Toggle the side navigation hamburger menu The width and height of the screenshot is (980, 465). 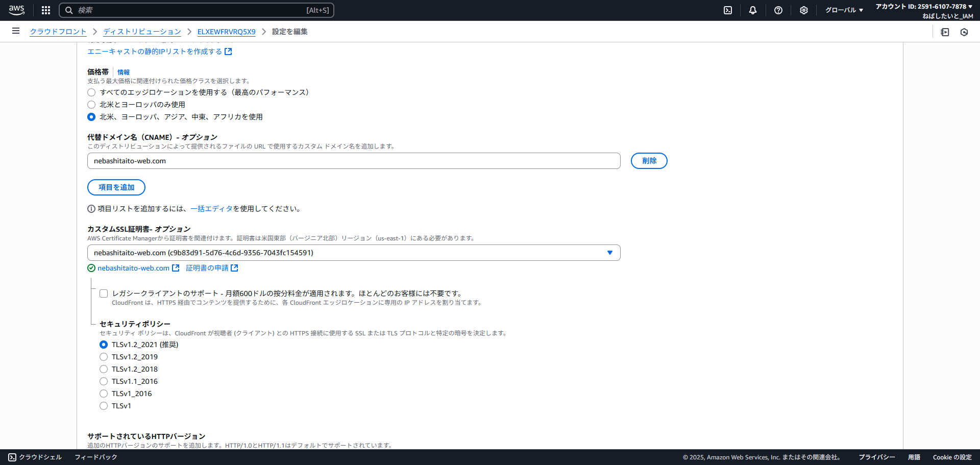[x=16, y=31]
